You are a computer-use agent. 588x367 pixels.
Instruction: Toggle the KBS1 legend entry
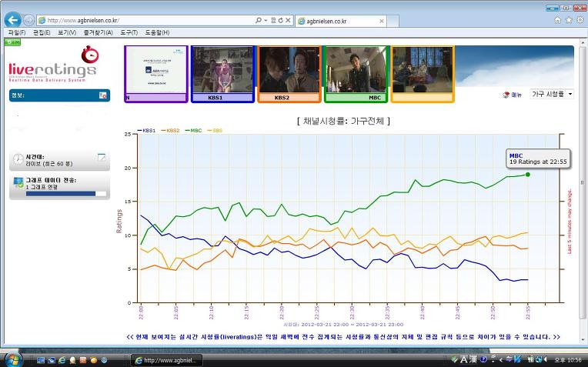coord(147,131)
